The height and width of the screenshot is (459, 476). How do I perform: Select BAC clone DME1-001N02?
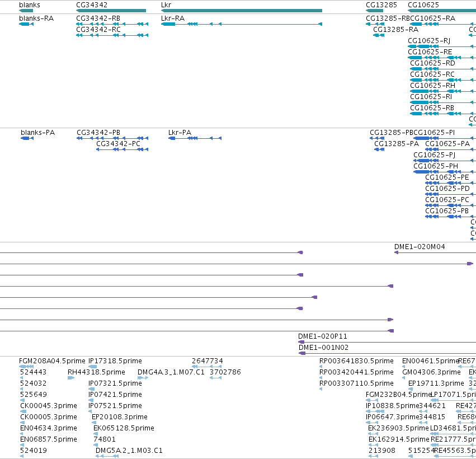(324, 348)
